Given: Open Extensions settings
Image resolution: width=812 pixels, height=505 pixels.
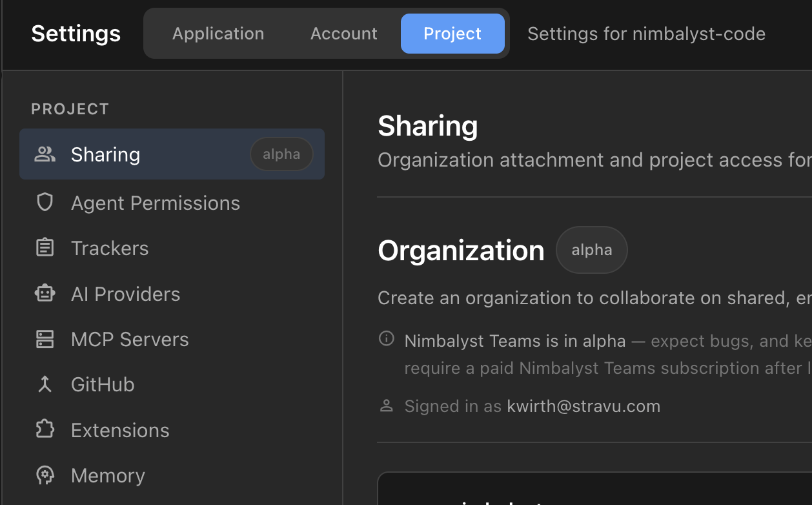Looking at the screenshot, I should point(172,430).
